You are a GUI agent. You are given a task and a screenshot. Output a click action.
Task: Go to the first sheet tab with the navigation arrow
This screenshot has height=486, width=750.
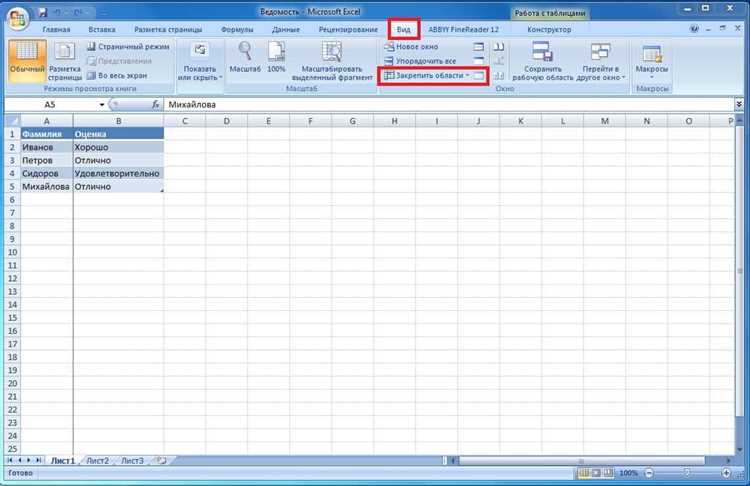pyautogui.click(x=10, y=460)
